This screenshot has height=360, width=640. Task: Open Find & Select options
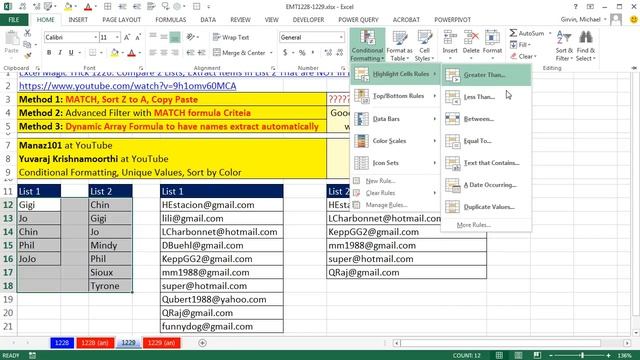(586, 45)
